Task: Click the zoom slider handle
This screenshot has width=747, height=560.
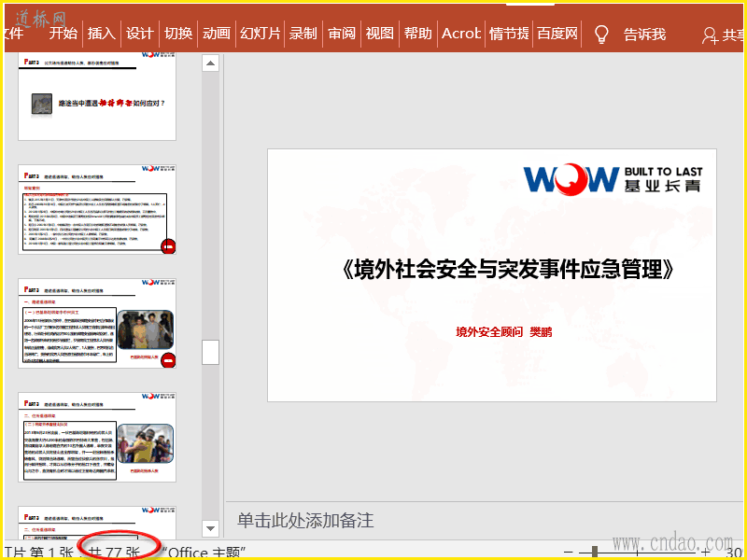Action: coord(595,552)
